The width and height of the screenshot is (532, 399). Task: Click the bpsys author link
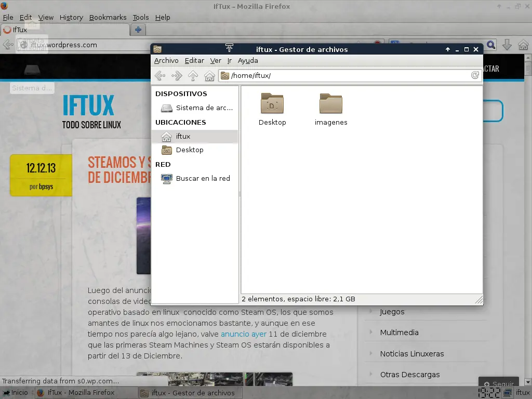click(x=46, y=187)
